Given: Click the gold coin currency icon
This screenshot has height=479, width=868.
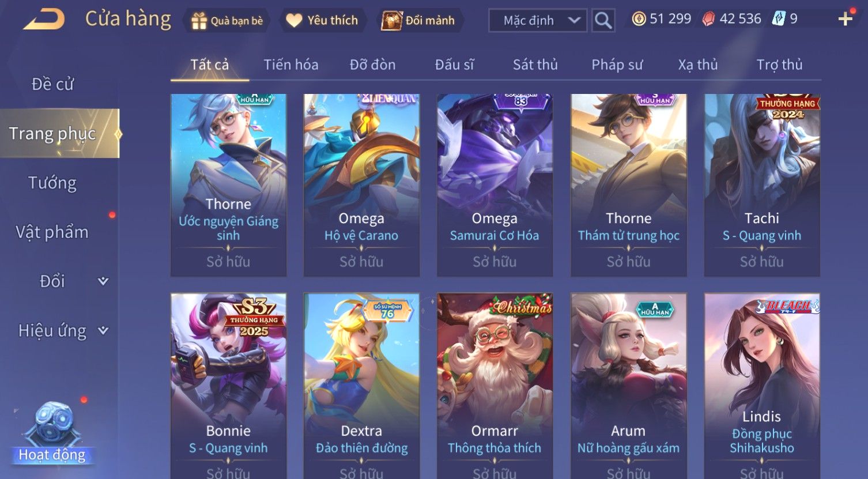Looking at the screenshot, I should (x=639, y=19).
